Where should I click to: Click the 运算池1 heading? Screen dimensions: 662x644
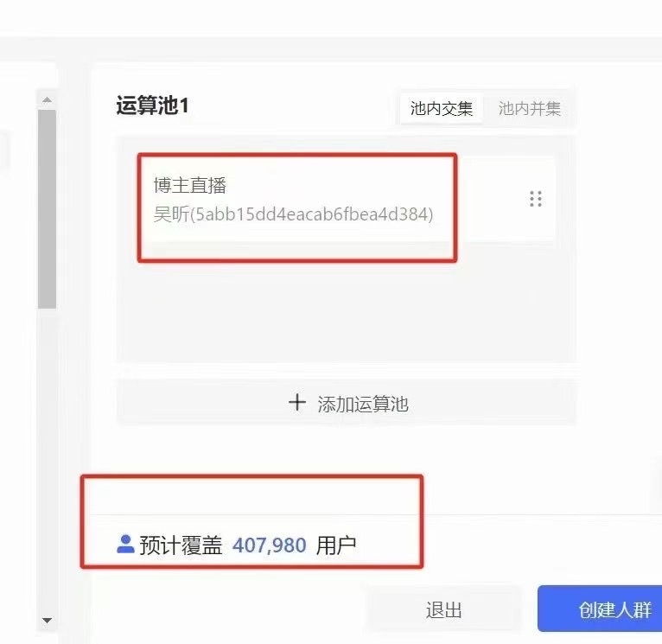[152, 105]
